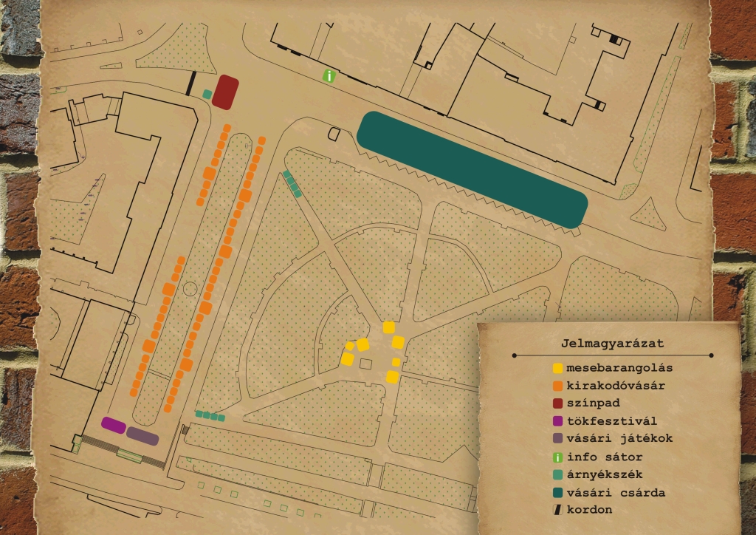756x535 pixels.
Task: Click the dark red swatch next to színpad
Action: [x=557, y=403]
